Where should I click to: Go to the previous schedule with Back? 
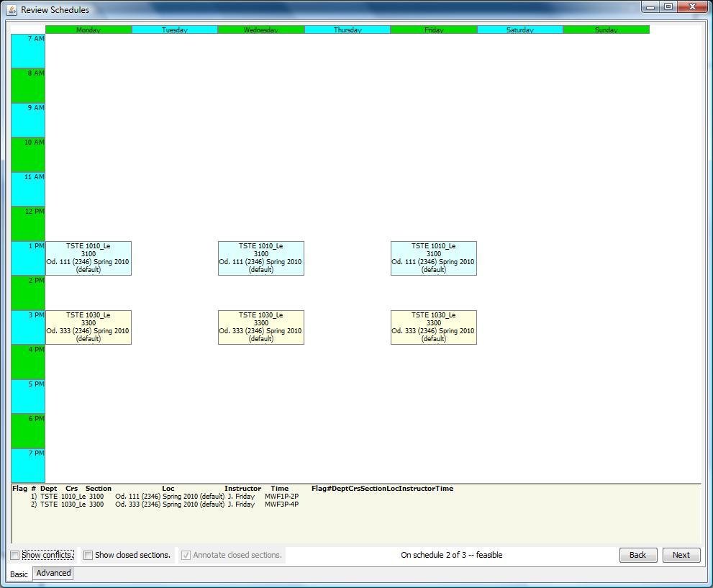click(637, 555)
